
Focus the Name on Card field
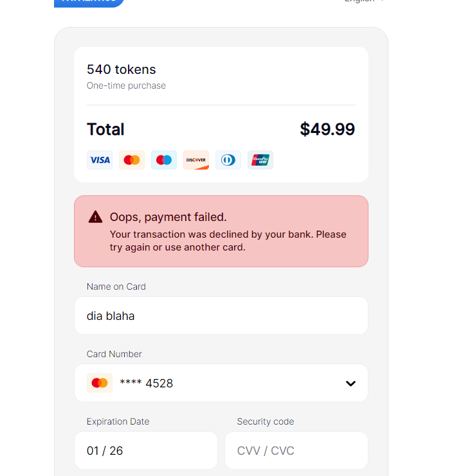point(221,315)
